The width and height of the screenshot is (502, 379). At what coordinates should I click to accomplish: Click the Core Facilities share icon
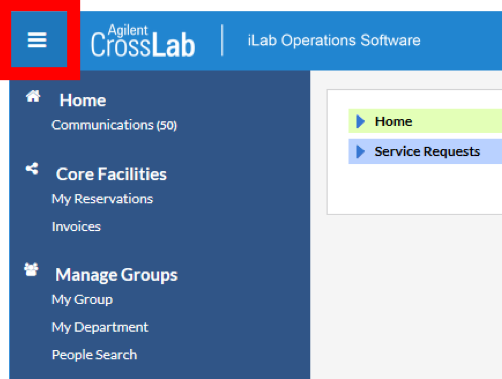[x=32, y=169]
